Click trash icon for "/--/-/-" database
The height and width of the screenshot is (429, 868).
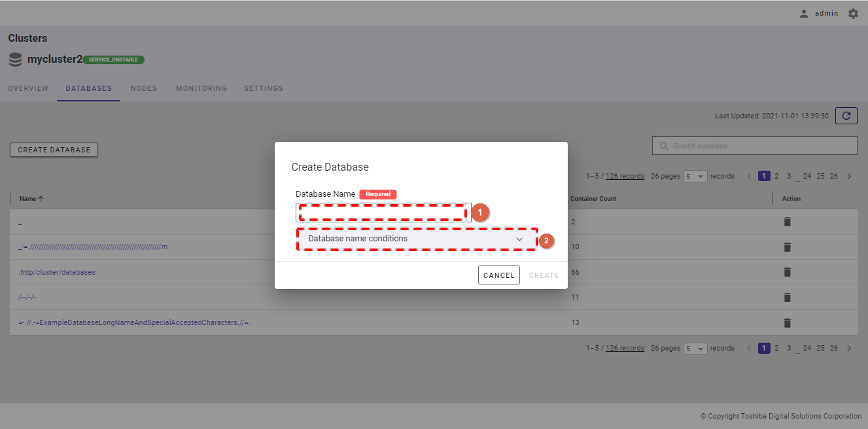(x=787, y=297)
